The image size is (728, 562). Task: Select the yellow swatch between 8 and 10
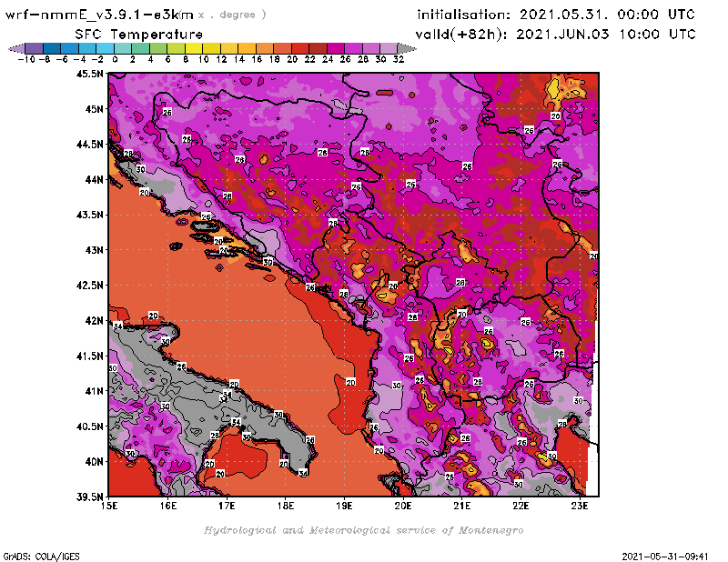[195, 48]
